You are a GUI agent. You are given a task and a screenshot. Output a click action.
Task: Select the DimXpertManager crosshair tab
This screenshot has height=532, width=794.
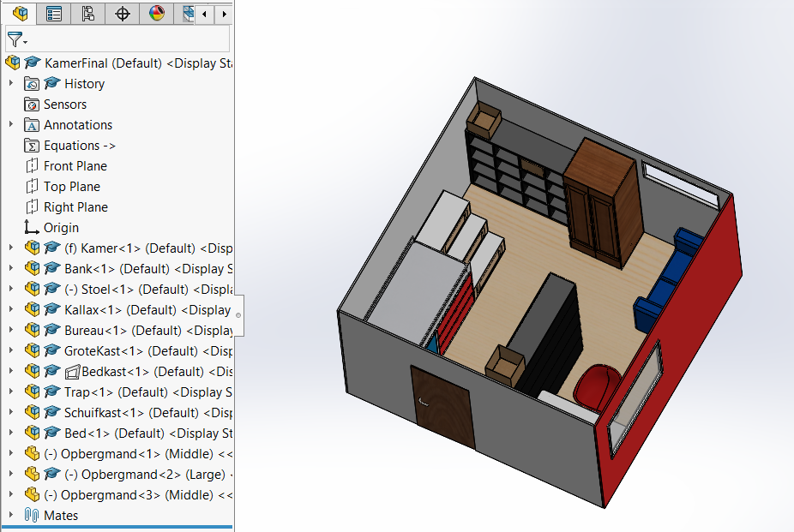click(x=123, y=13)
